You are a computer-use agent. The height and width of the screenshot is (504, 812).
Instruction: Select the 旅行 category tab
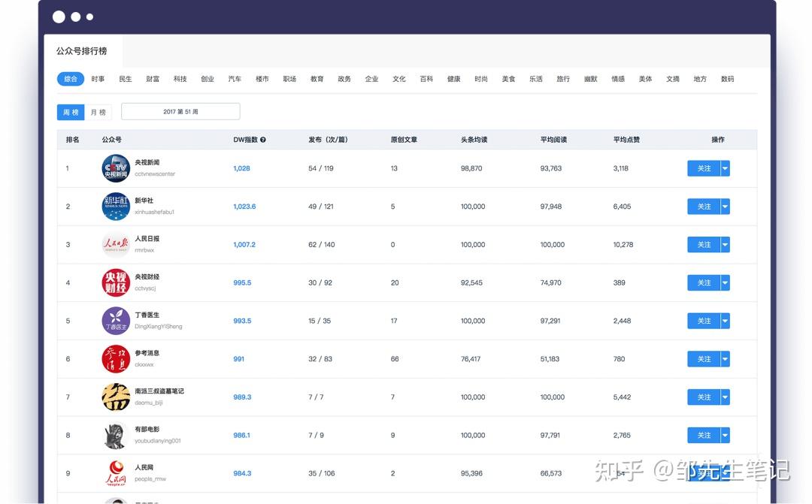tap(563, 79)
